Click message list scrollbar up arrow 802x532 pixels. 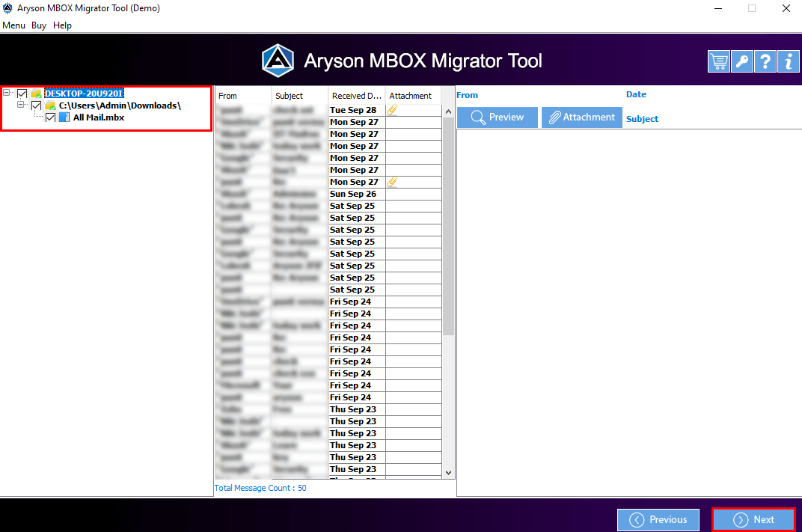(449, 111)
